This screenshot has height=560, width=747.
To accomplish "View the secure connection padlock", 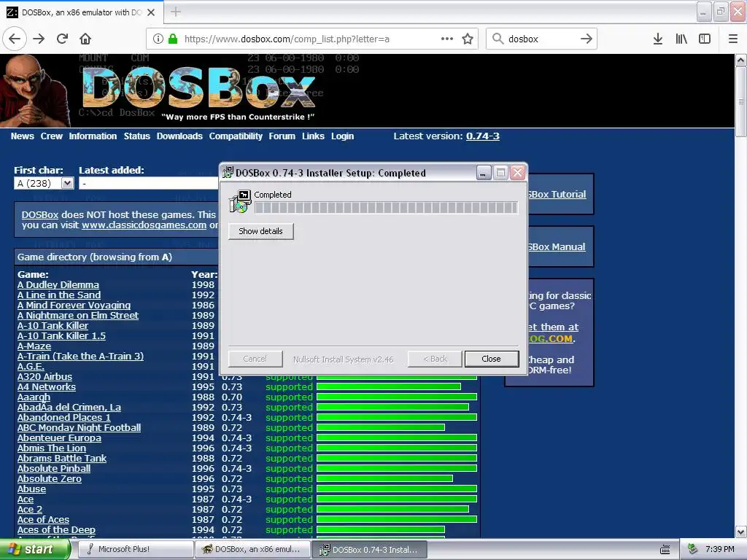I will [173, 39].
